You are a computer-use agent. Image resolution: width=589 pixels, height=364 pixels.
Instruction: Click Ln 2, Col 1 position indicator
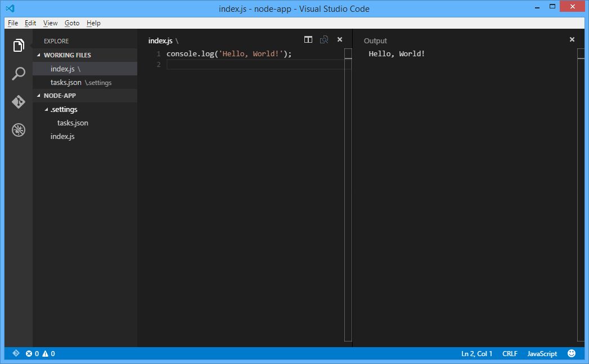click(476, 353)
